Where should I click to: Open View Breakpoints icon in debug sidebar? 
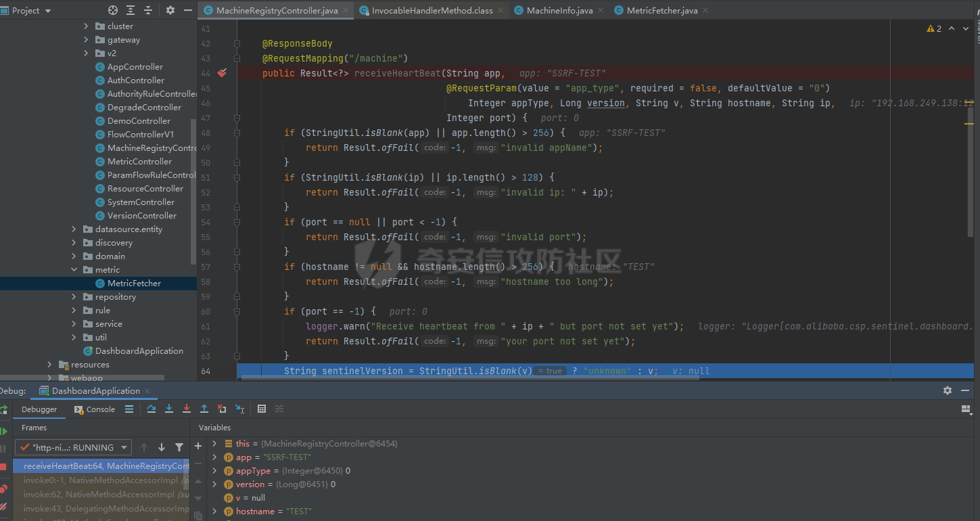click(3, 489)
